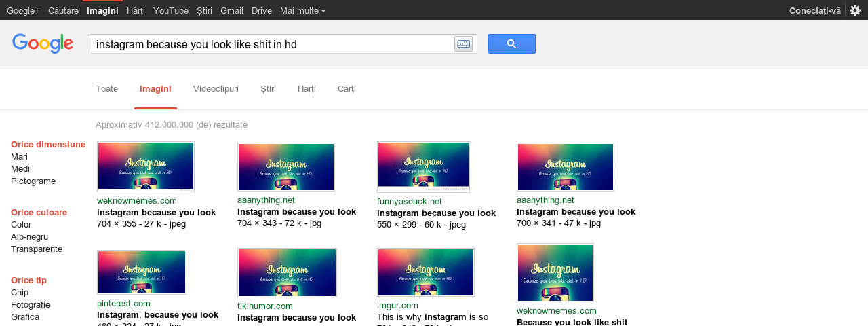The image size is (868, 326).
Task: Filter images by Pictograme size
Action: pyautogui.click(x=33, y=181)
